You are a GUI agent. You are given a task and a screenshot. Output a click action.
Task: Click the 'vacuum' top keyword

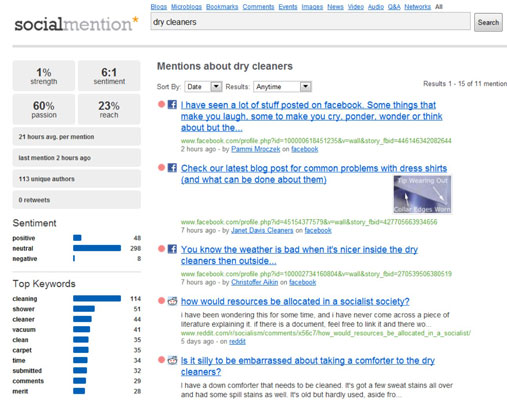[x=24, y=330]
